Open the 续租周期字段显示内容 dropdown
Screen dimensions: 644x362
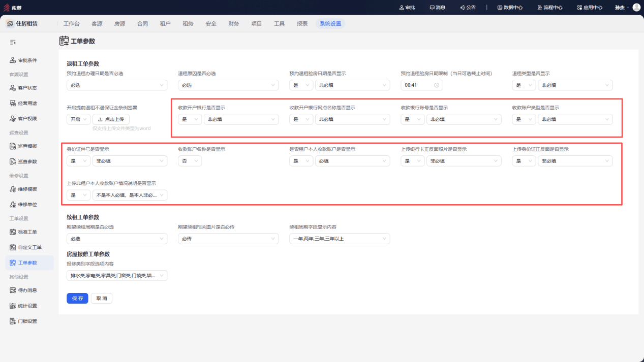[x=340, y=239]
